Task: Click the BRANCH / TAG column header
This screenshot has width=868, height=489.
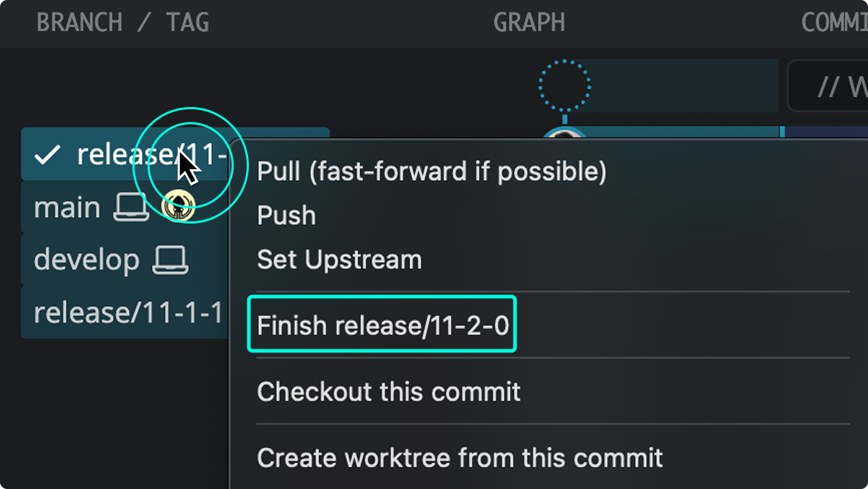Action: click(122, 22)
